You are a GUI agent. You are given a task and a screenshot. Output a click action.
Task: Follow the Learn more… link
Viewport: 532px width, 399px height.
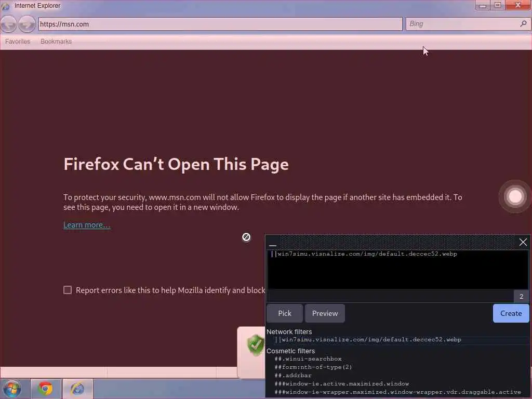87,225
